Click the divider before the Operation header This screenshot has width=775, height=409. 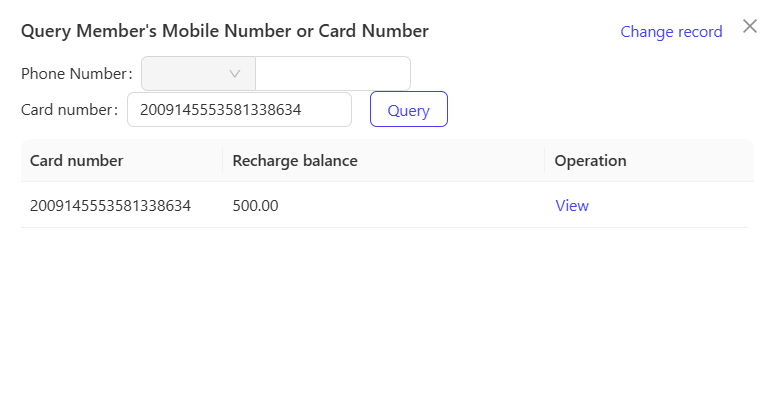pyautogui.click(x=545, y=160)
